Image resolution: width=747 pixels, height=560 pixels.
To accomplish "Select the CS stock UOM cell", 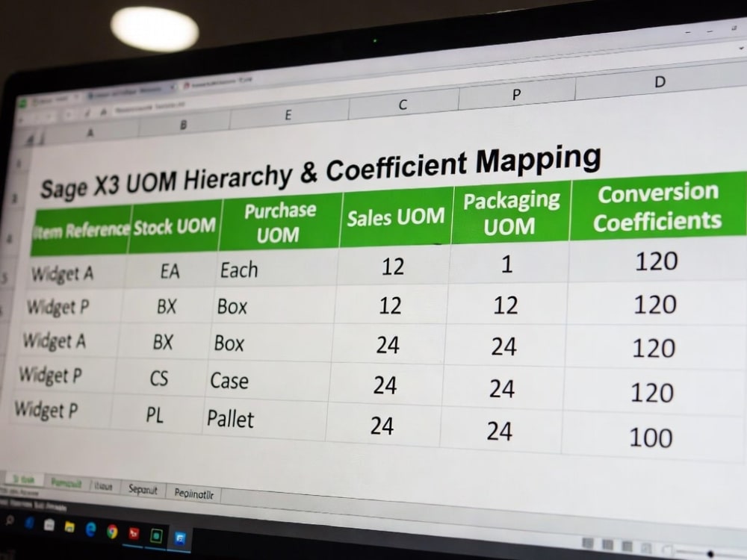I will click(x=158, y=379).
